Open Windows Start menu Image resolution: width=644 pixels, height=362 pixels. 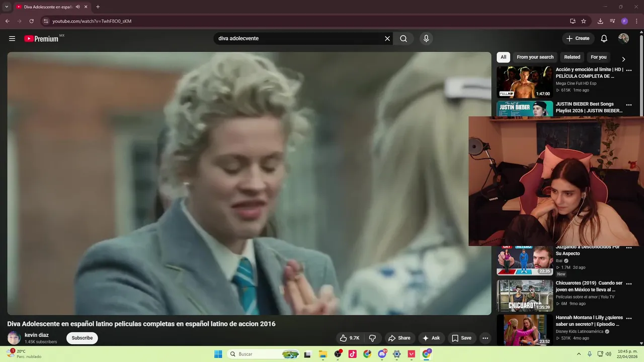click(218, 354)
